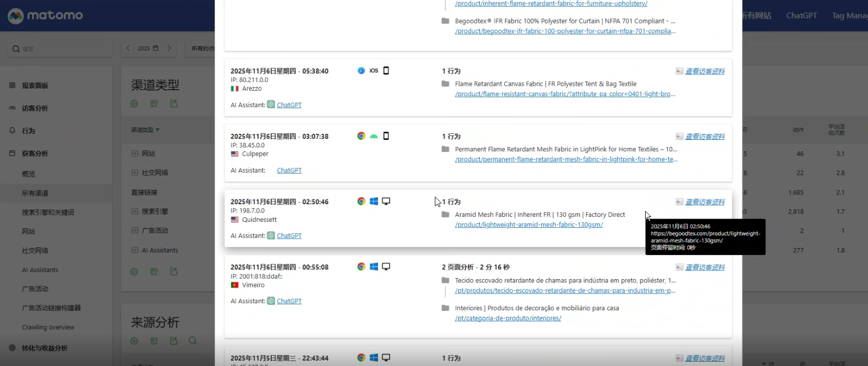Select Crawling overview in the sidebar

48,327
